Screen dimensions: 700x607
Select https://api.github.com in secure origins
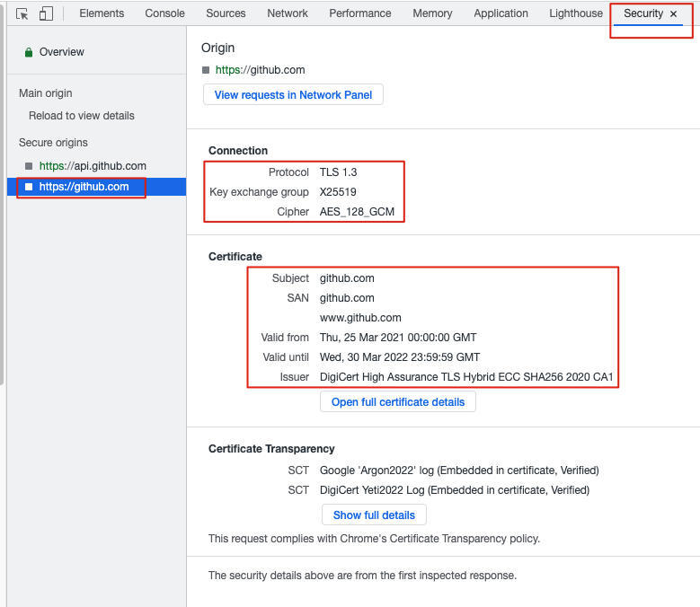93,166
